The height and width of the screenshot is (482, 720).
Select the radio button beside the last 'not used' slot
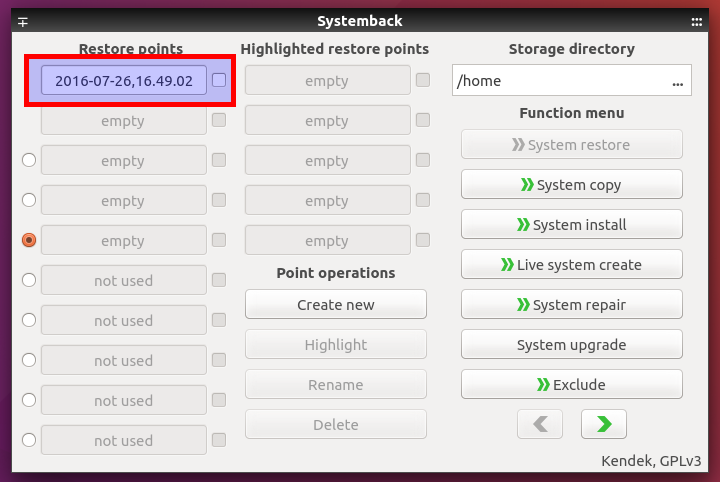29,440
